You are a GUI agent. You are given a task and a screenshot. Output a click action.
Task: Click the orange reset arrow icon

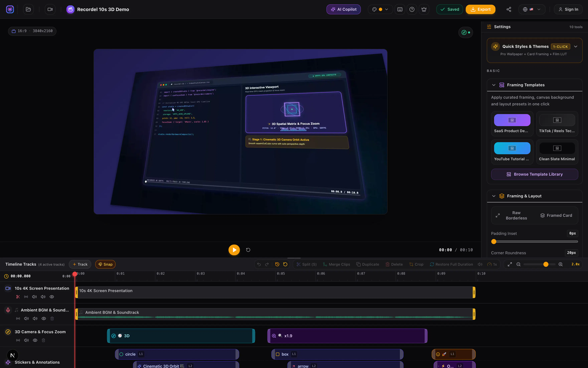(285, 264)
